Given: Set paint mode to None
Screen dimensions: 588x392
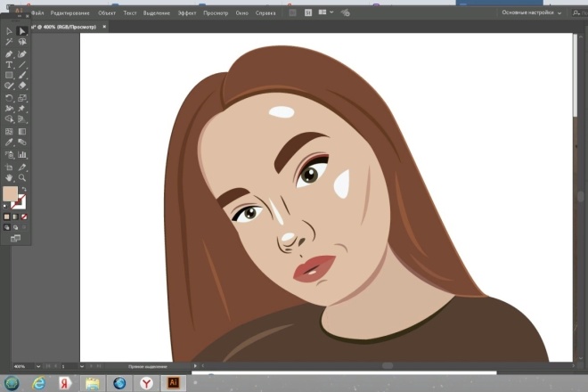Looking at the screenshot, I should tap(24, 216).
